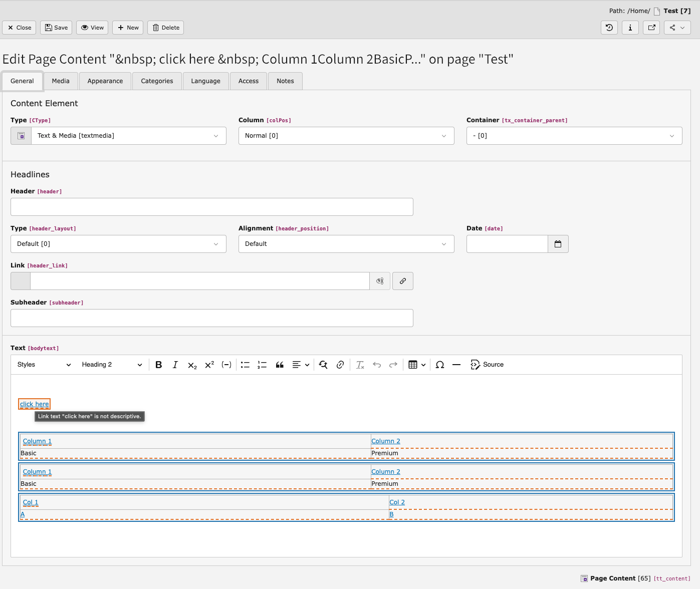Image resolution: width=700 pixels, height=589 pixels.
Task: Undo the last editor change
Action: pyautogui.click(x=377, y=365)
